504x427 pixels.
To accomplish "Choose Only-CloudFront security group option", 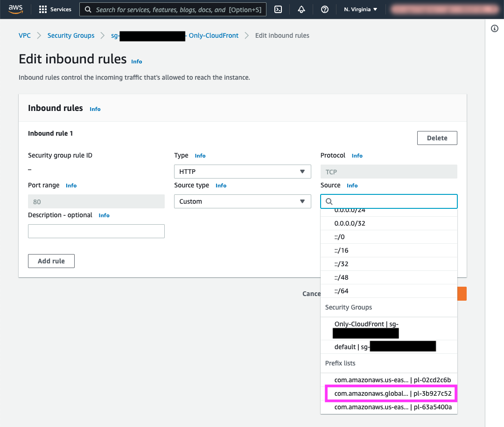I will (x=389, y=329).
